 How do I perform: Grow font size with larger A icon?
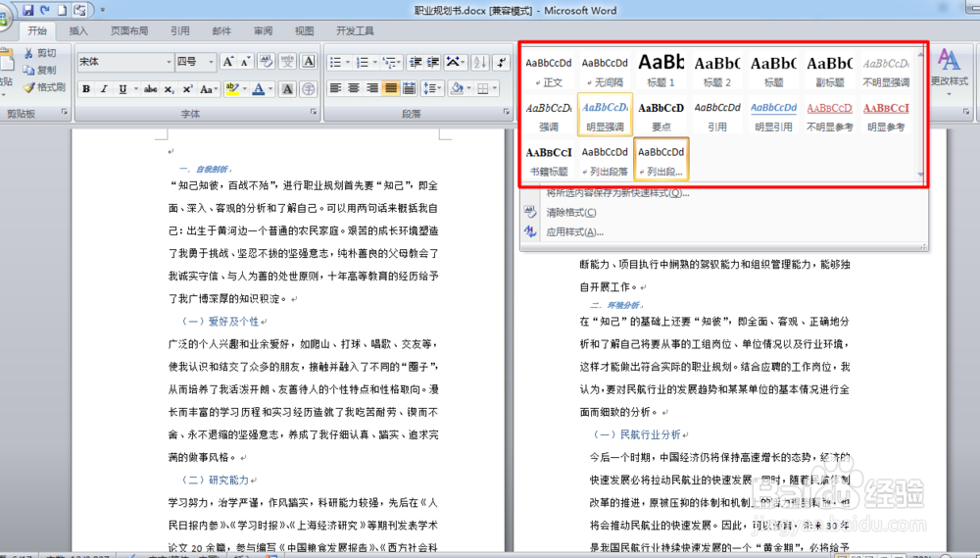click(x=228, y=62)
